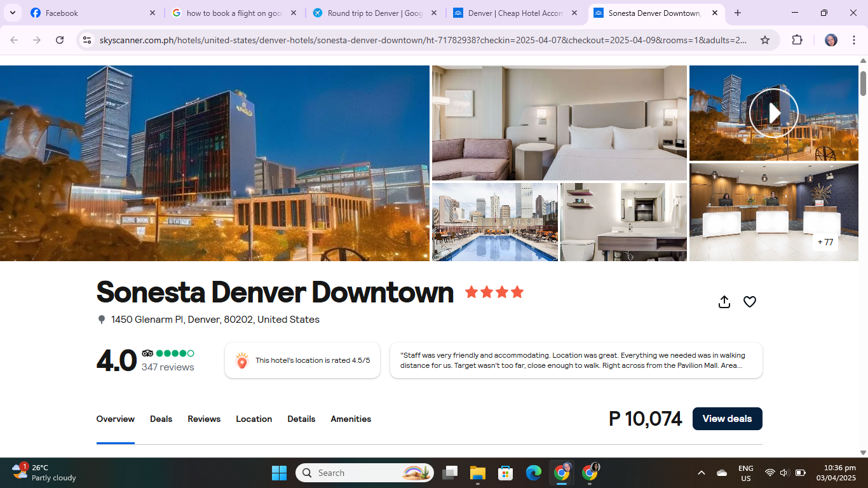Switch to the Deals tab
The height and width of the screenshot is (488, 868).
161,419
